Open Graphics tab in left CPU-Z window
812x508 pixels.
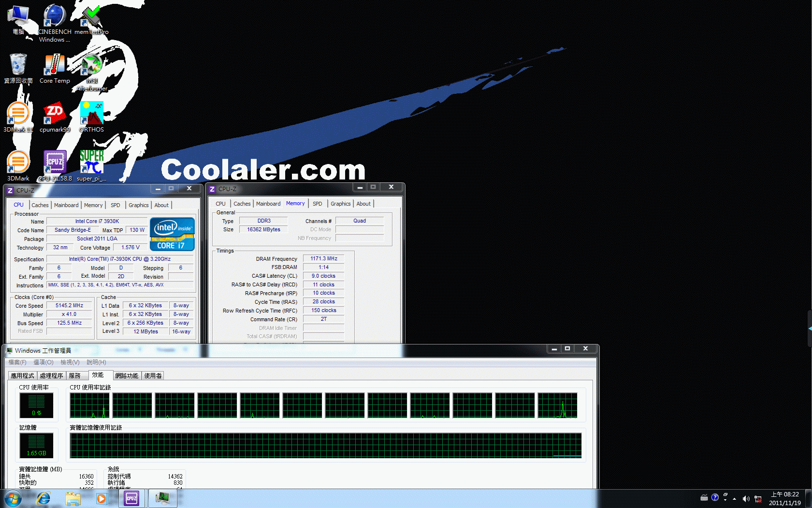(x=139, y=205)
